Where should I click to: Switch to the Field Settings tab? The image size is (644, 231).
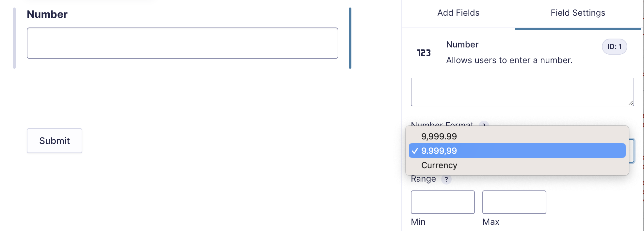point(578,13)
